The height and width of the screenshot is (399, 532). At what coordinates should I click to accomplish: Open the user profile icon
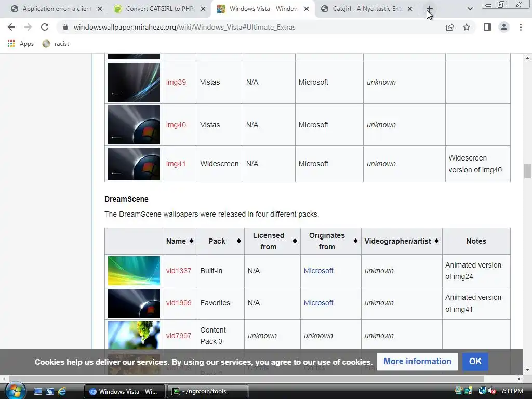504,27
